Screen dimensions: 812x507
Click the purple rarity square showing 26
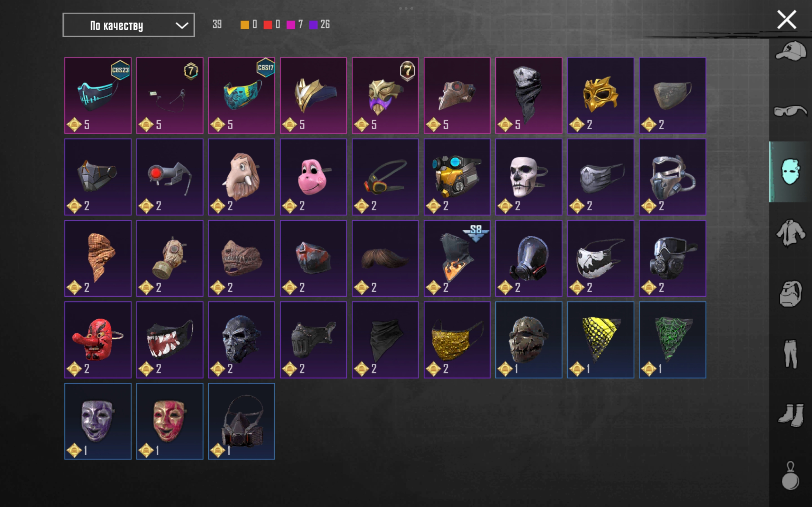[x=314, y=25]
